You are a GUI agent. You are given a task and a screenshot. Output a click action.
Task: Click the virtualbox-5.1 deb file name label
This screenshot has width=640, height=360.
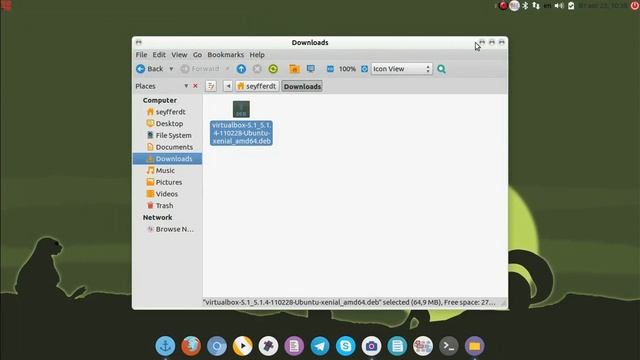pyautogui.click(x=241, y=133)
